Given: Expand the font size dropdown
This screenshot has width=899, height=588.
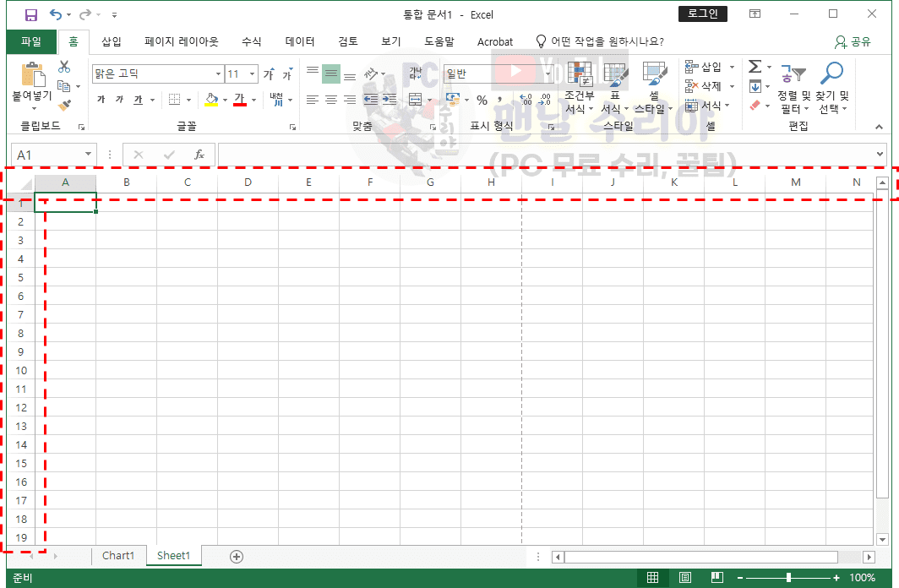Looking at the screenshot, I should [x=253, y=74].
